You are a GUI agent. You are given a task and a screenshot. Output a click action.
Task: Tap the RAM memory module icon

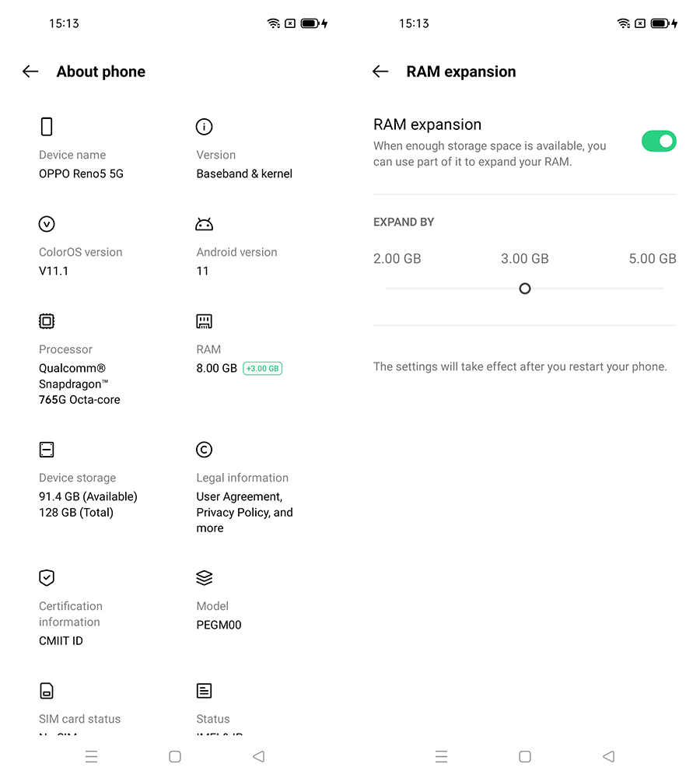204,321
